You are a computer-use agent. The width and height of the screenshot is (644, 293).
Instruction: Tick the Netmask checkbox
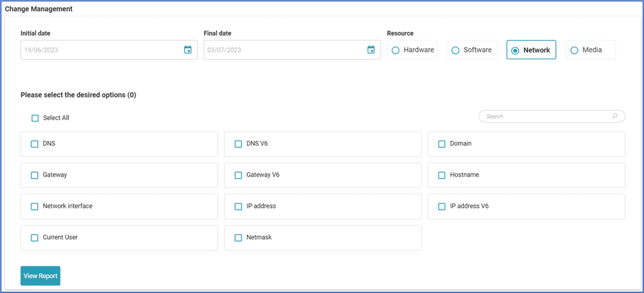click(x=238, y=238)
